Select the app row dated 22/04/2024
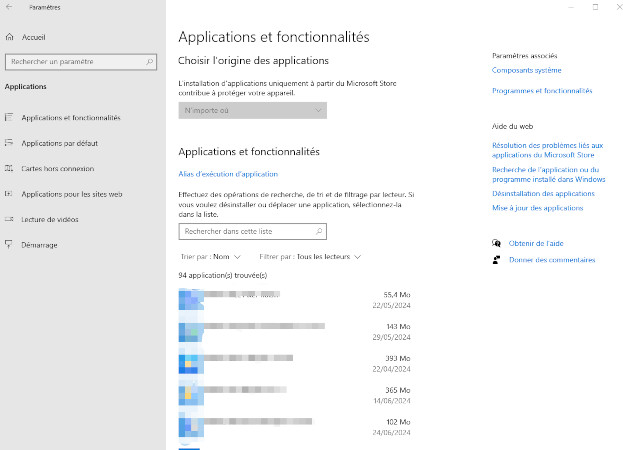623x450 pixels. [295, 364]
